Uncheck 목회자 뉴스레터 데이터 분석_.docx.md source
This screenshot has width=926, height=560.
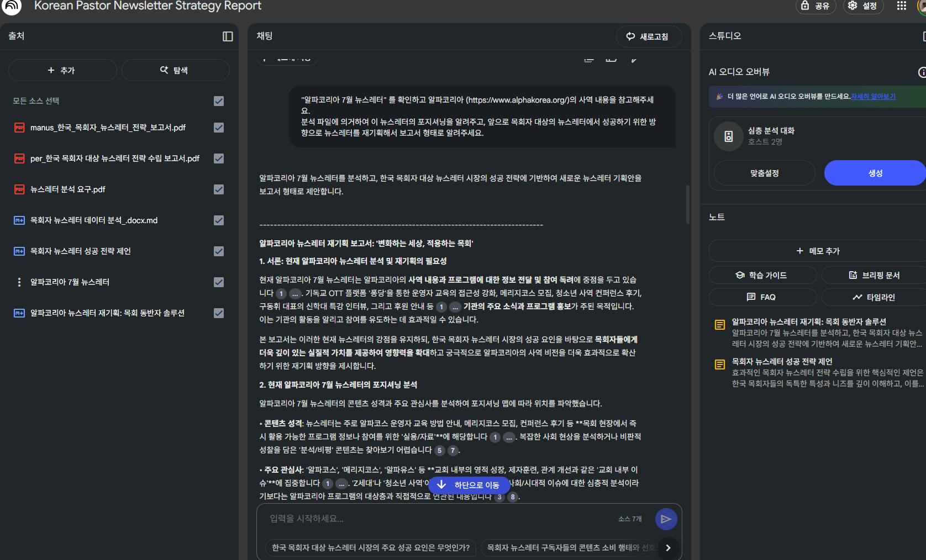coord(219,220)
